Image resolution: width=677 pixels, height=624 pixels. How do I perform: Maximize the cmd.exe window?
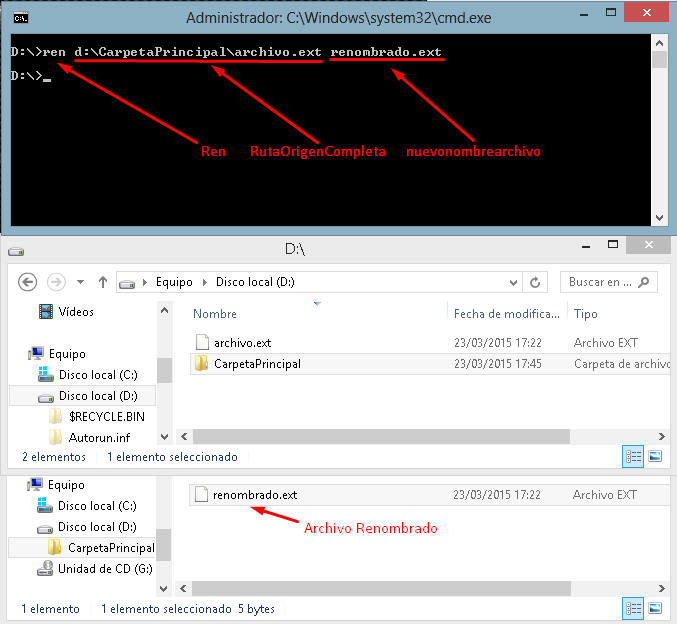(611, 13)
